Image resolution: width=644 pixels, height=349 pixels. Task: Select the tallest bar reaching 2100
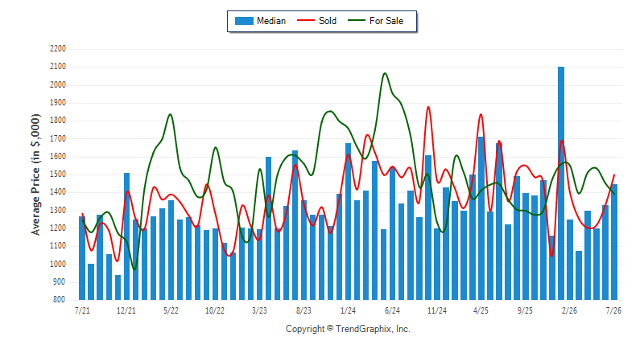[x=561, y=183]
